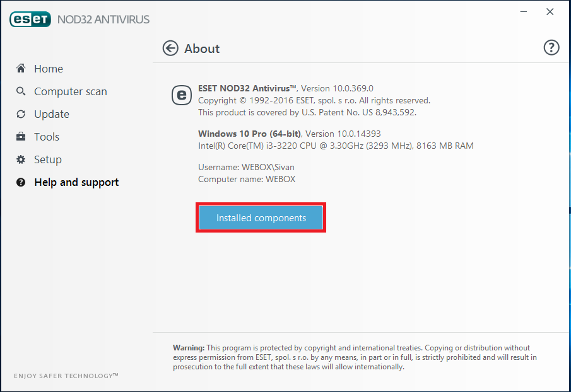
Task: Click the U.S. Patent No. line
Action: [307, 112]
